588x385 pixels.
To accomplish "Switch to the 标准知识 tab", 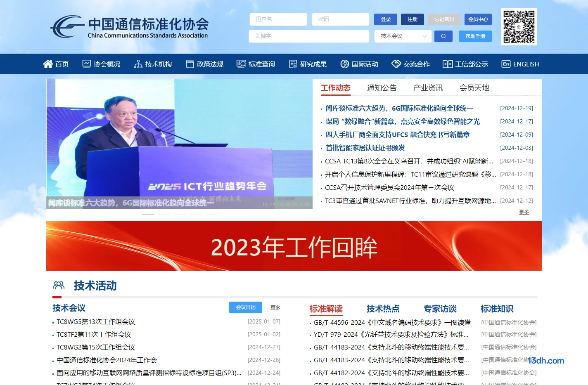I will tap(497, 309).
